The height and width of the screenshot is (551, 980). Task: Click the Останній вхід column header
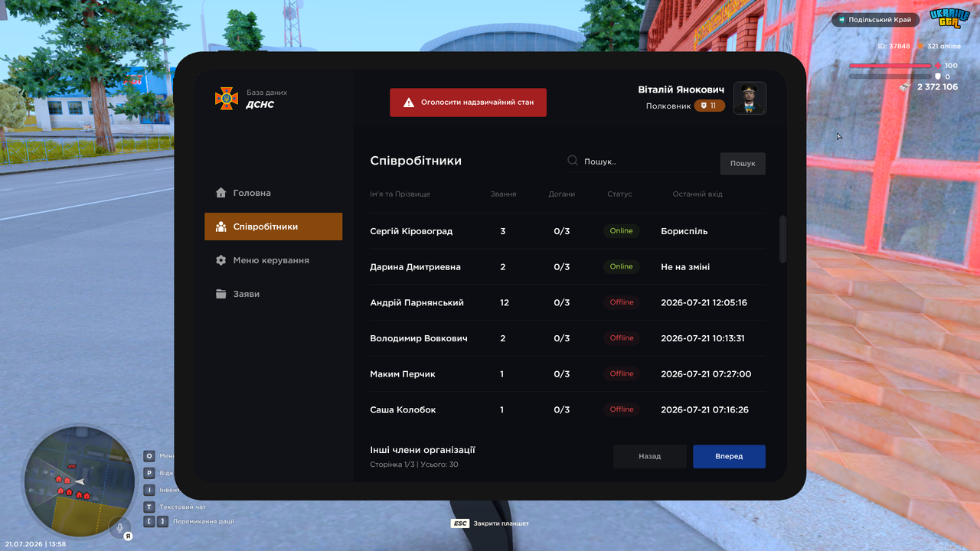tap(697, 194)
